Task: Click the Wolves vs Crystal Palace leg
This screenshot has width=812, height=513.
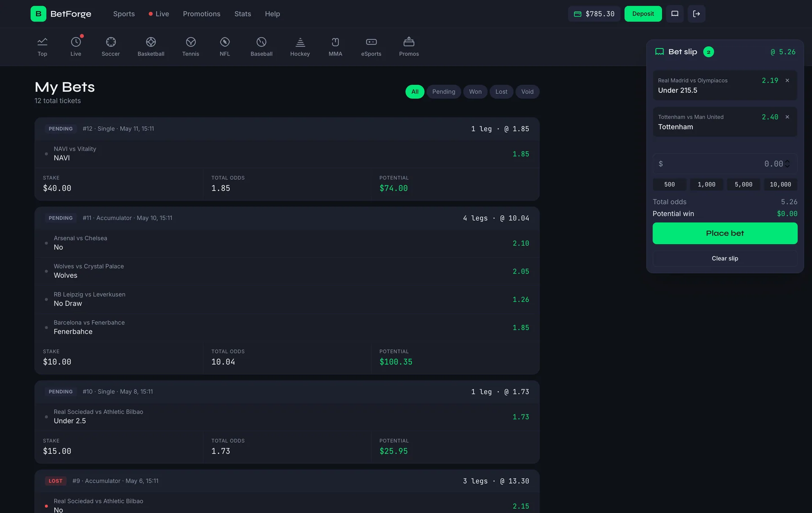Action: (287, 271)
